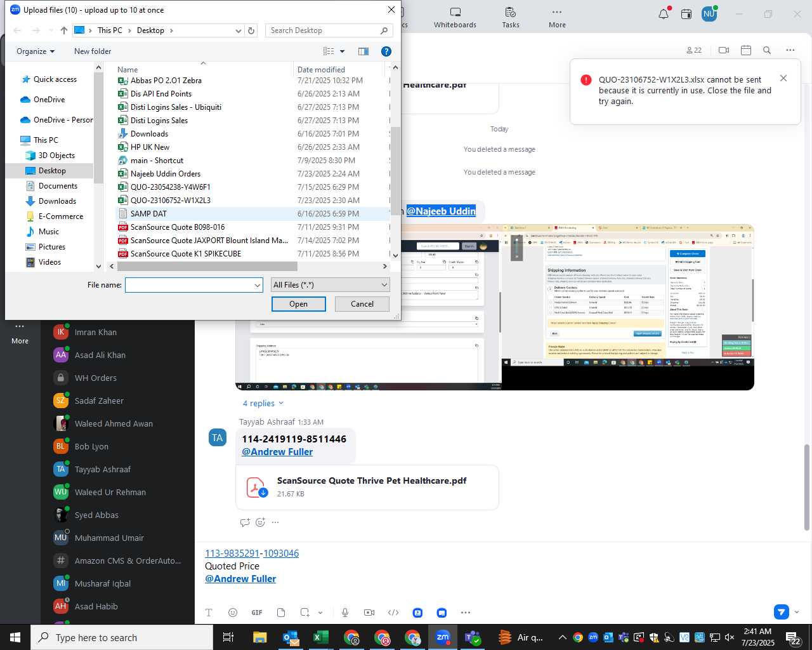The image size is (812, 650).
Task: Select the SAMP DAT file
Action: [x=148, y=214]
